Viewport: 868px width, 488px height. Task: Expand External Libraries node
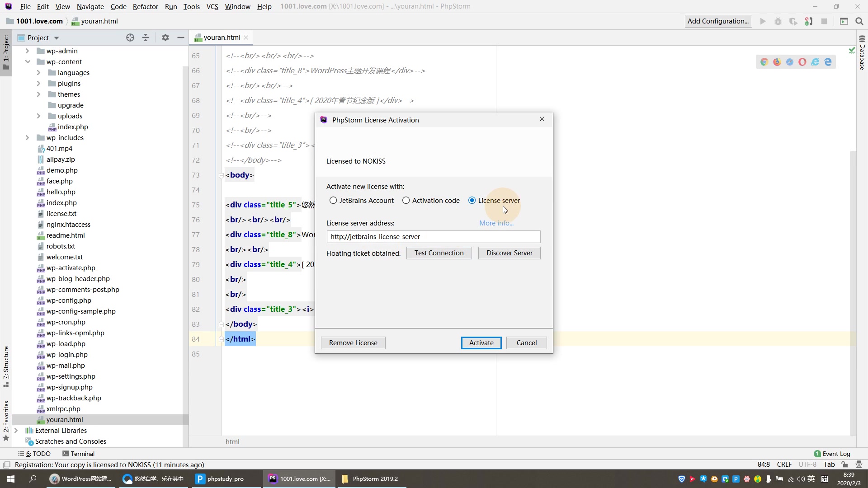click(16, 431)
